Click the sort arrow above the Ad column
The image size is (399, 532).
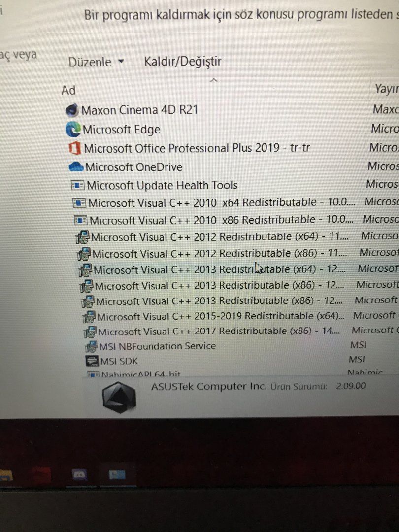click(x=214, y=80)
